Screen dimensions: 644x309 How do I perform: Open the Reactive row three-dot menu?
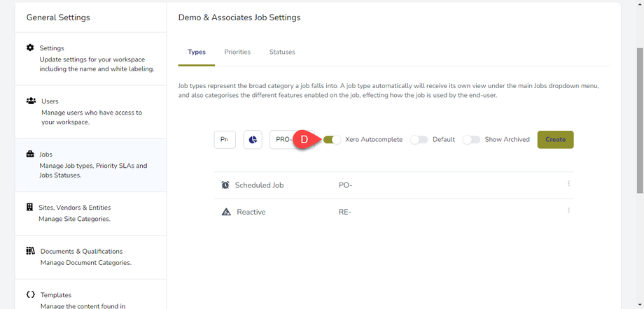(568, 210)
